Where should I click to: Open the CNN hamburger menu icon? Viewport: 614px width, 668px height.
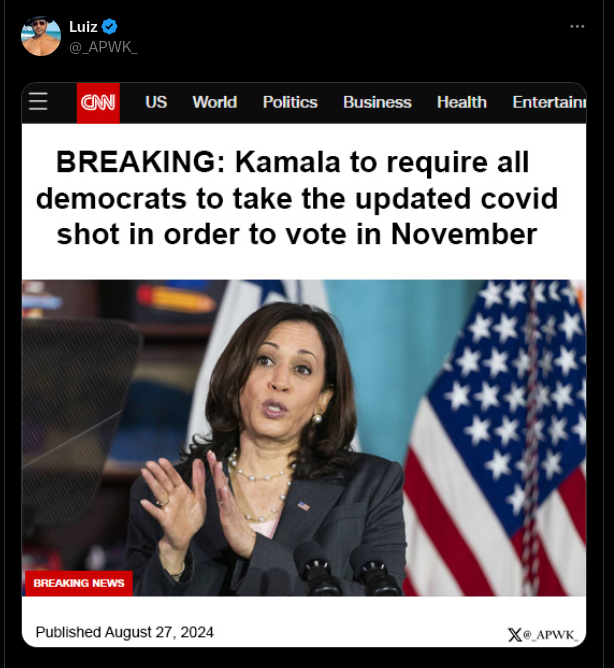point(38,101)
